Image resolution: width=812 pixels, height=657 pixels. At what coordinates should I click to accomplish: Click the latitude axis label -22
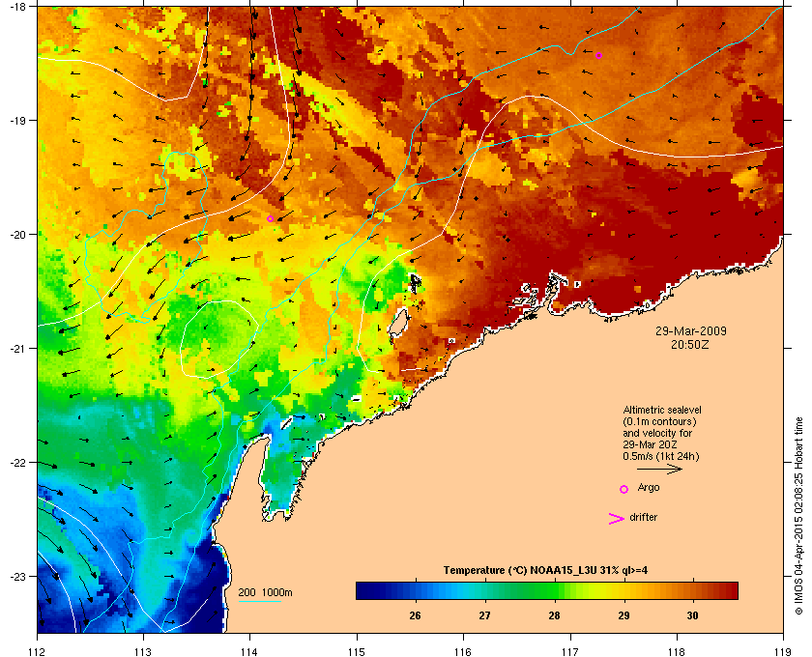(x=17, y=462)
